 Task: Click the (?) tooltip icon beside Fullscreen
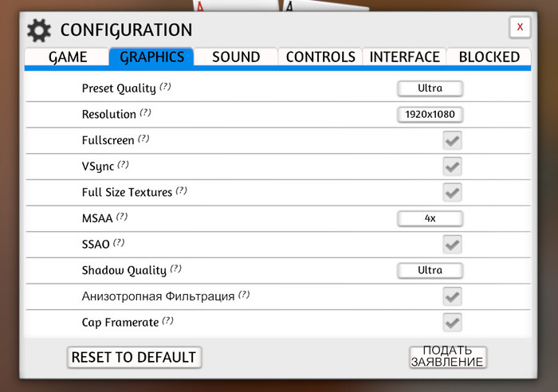tap(143, 139)
